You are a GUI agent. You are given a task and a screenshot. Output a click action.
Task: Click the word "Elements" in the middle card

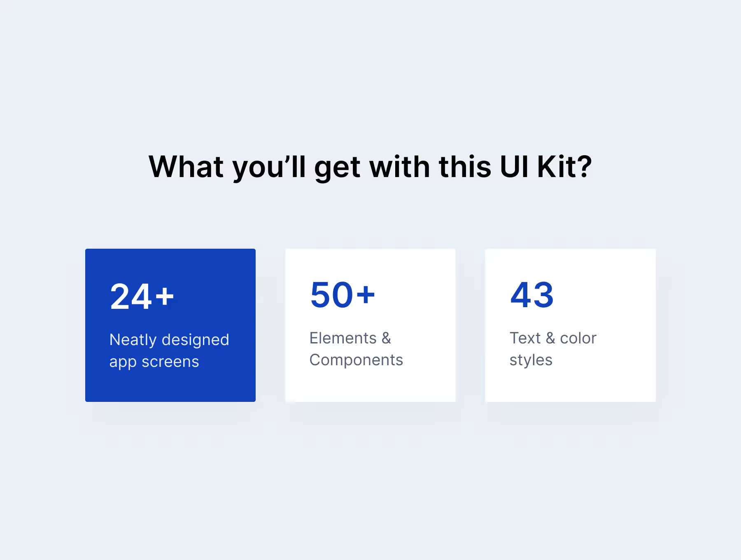point(343,338)
